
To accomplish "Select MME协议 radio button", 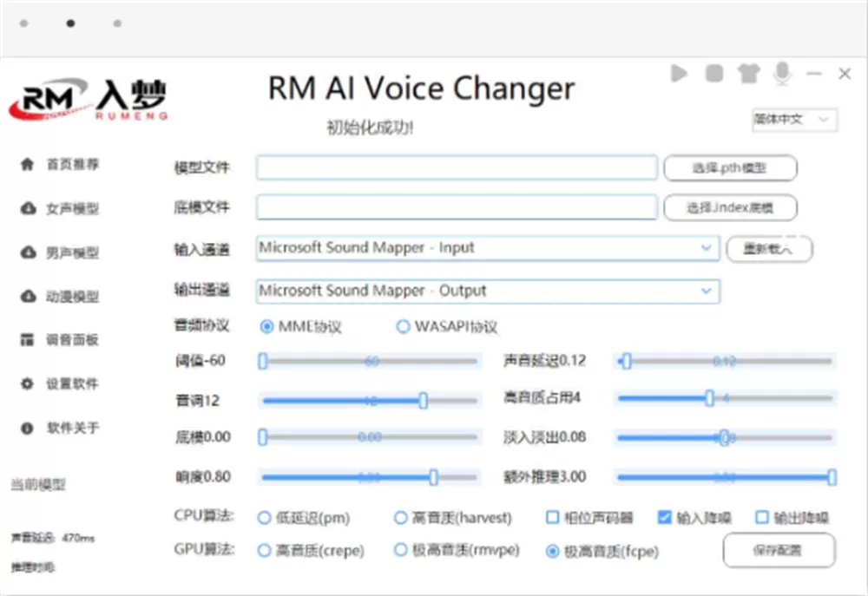I will pyautogui.click(x=266, y=326).
